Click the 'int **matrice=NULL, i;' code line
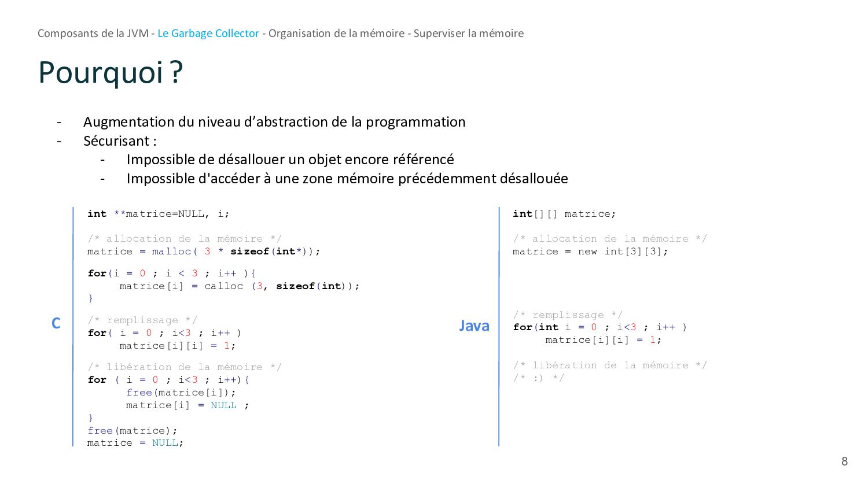The image size is (868, 488). (158, 214)
